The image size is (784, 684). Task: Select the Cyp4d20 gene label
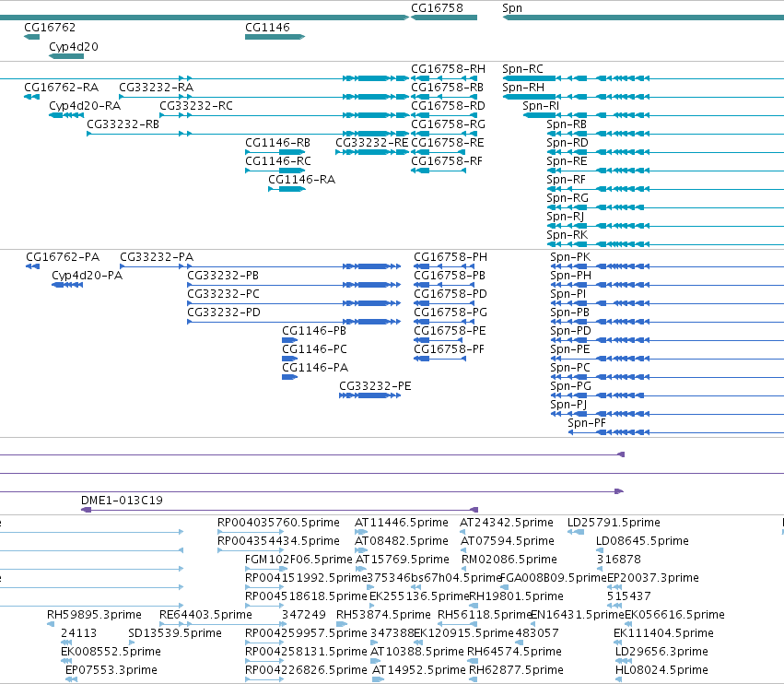[x=74, y=46]
